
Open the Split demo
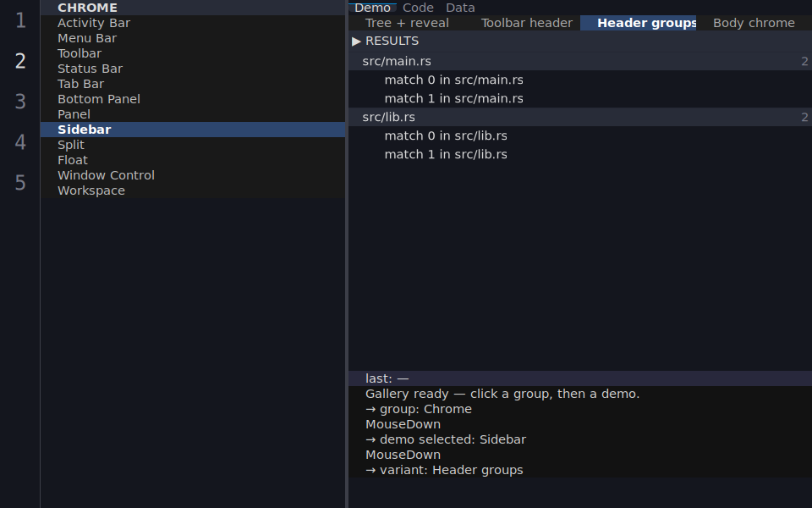tap(193, 145)
